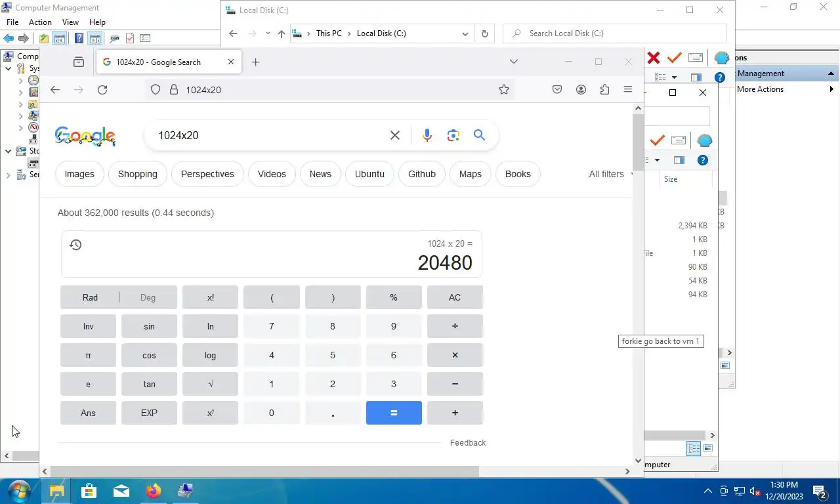This screenshot has width=840, height=504.
Task: Switch to the Videos results filter
Action: [x=272, y=174]
